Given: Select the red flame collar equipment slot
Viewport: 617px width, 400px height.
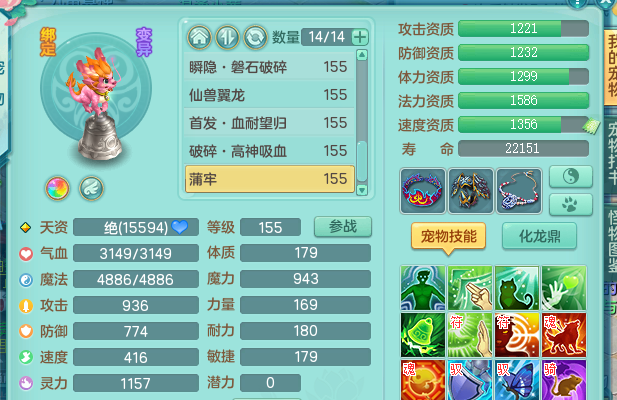Looking at the screenshot, I should 423,191.
